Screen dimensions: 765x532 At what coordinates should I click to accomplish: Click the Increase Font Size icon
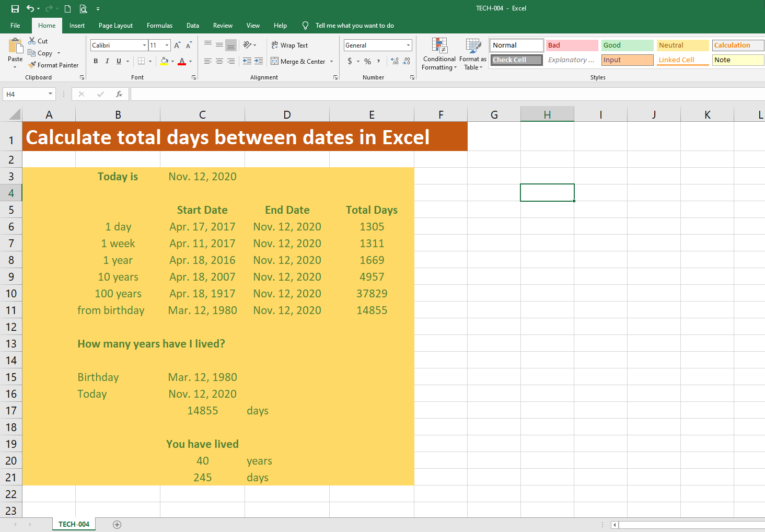pos(177,45)
